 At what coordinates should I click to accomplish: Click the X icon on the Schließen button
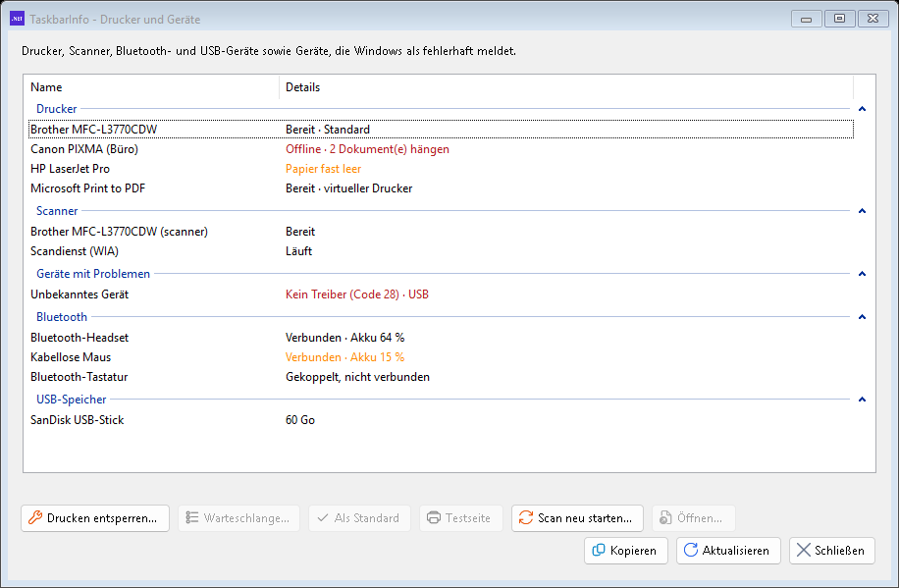(803, 550)
